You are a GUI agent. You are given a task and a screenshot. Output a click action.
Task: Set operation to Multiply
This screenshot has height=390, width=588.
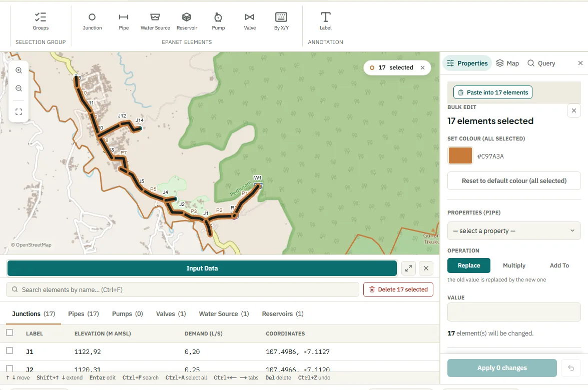click(514, 265)
